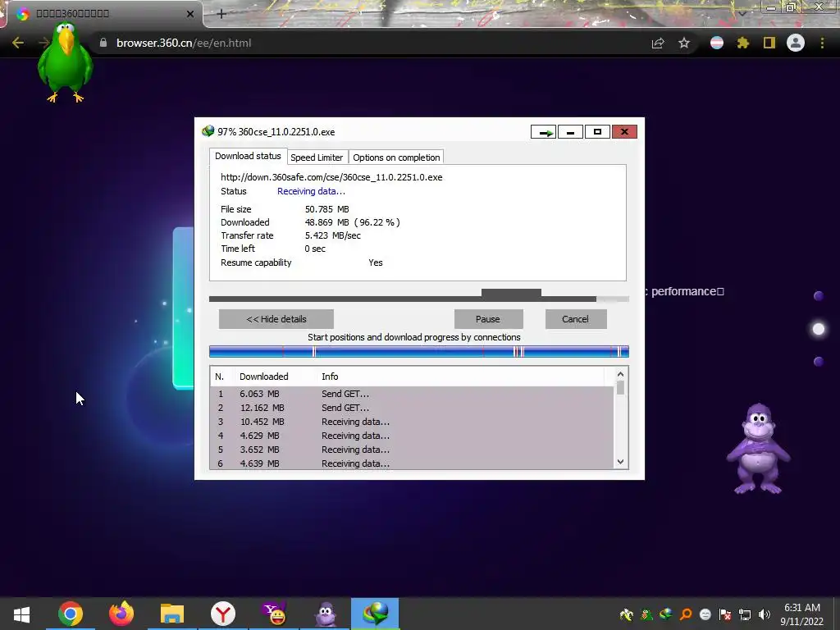
Task: Click the connections list scrollbar thumb
Action: point(620,387)
